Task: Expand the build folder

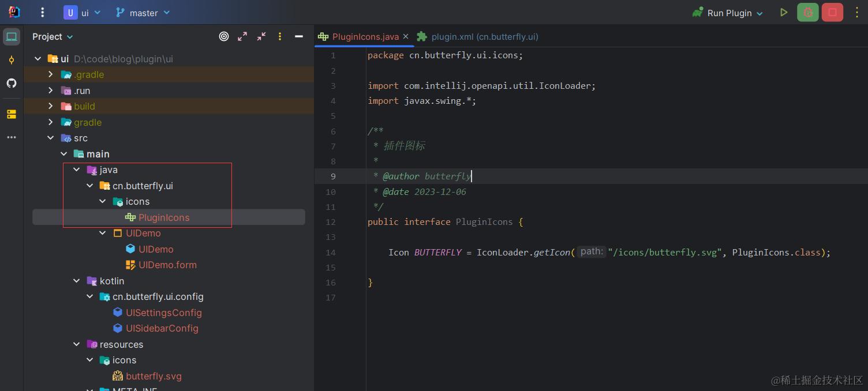Action: (51, 106)
